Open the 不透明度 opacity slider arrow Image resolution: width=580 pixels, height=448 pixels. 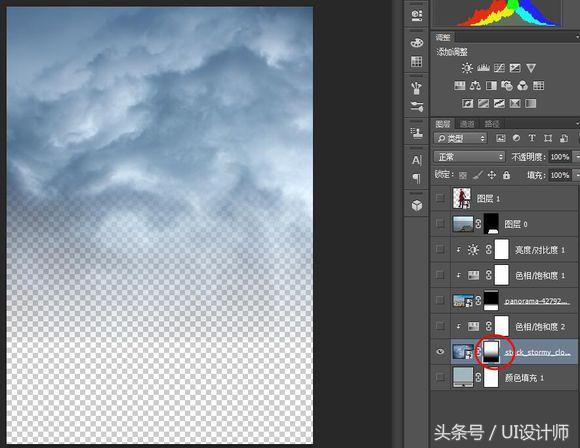click(576, 157)
